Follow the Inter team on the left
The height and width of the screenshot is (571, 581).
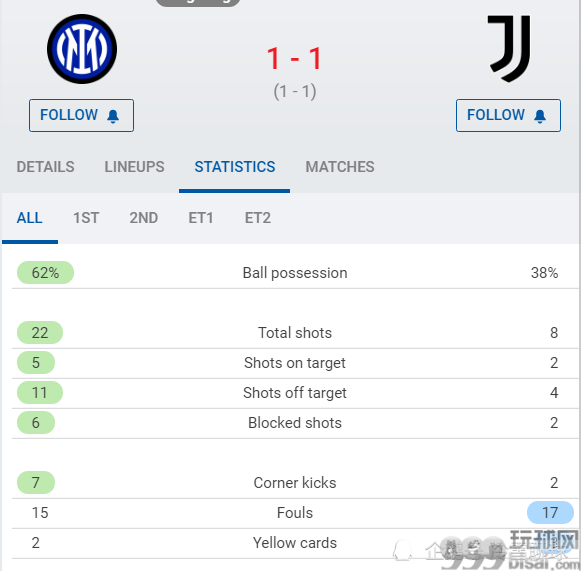[x=82, y=115]
